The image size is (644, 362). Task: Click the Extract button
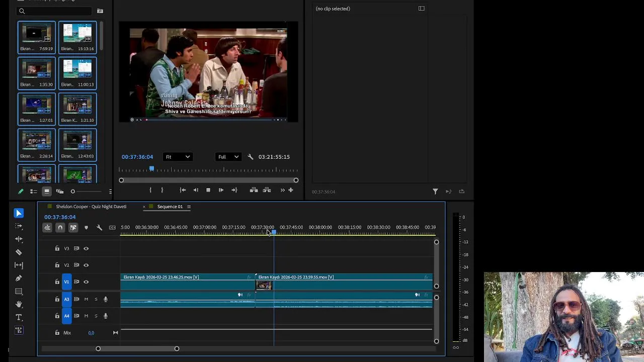pyautogui.click(x=267, y=190)
